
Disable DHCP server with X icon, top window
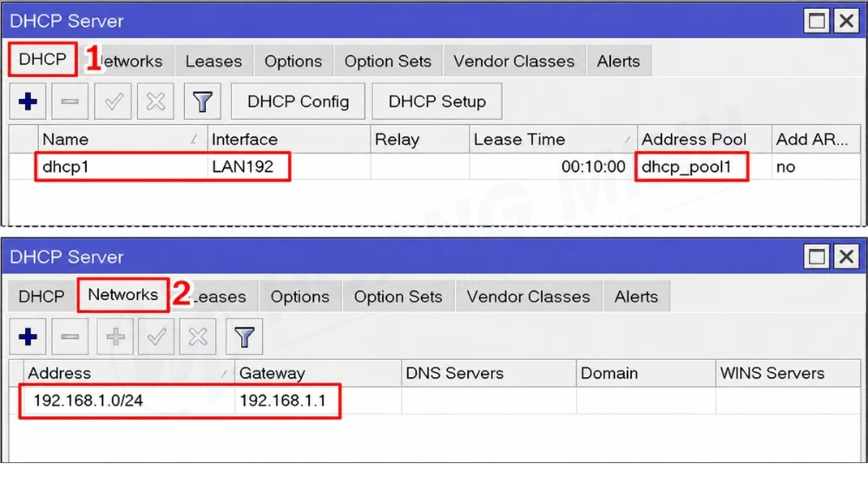click(x=155, y=101)
